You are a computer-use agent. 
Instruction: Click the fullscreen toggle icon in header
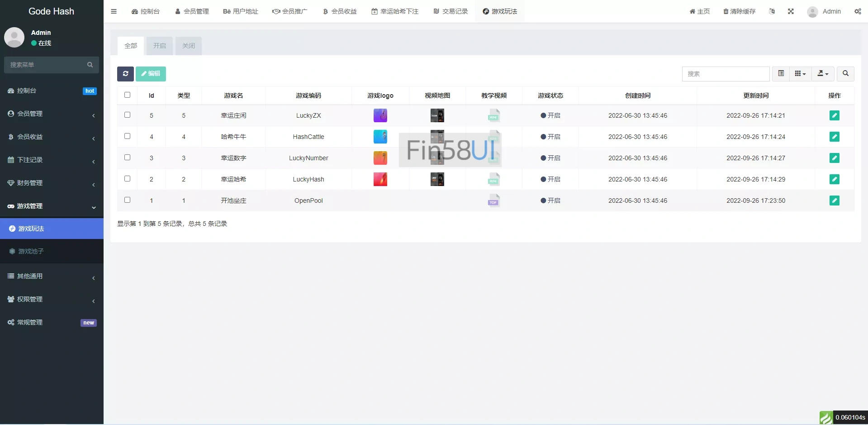(791, 11)
